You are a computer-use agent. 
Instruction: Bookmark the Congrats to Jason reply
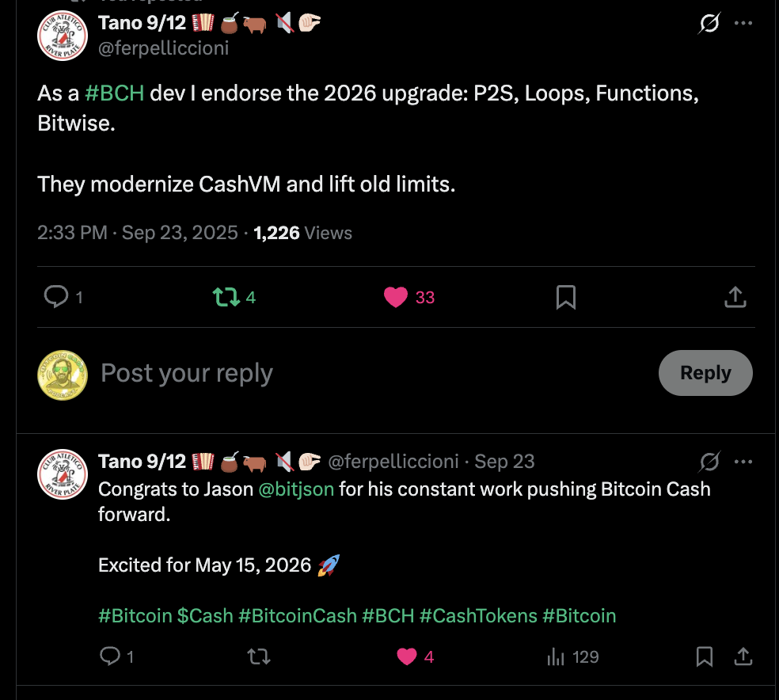point(704,656)
